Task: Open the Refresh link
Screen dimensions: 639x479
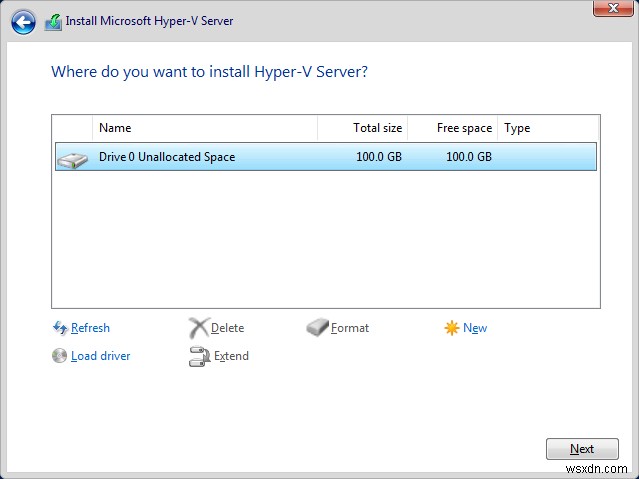Action: (x=90, y=328)
